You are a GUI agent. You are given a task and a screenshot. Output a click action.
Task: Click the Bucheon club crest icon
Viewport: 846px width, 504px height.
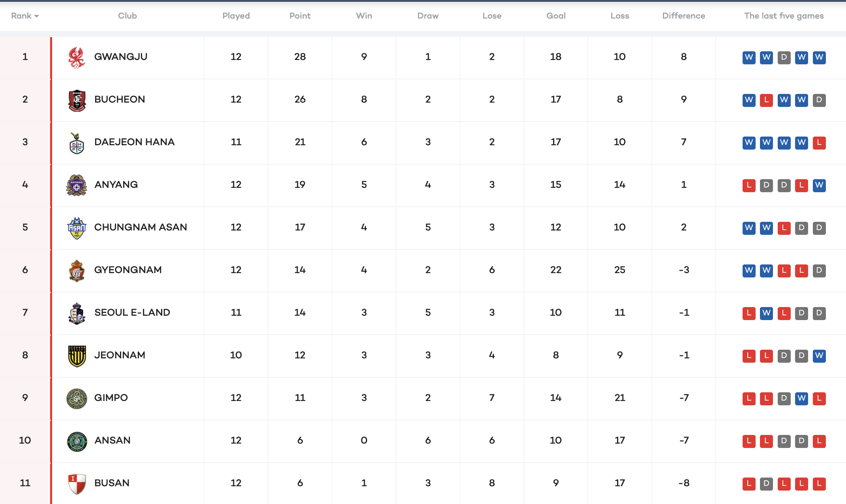77,100
